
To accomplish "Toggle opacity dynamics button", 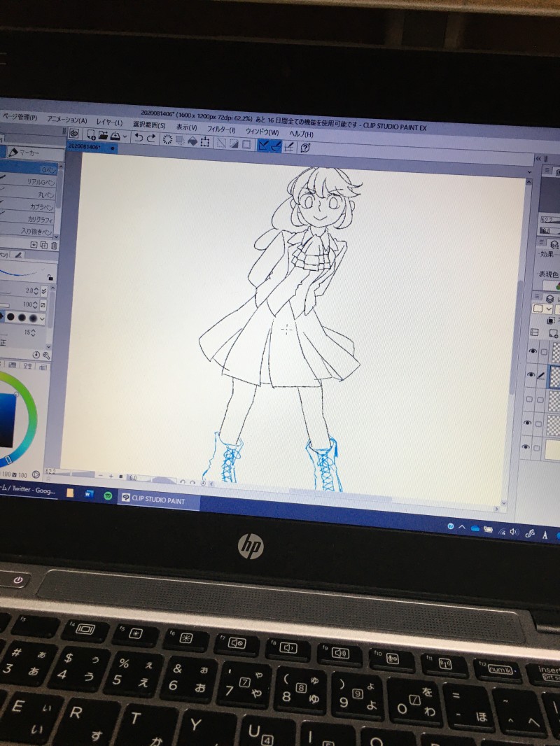I will [x=43, y=304].
